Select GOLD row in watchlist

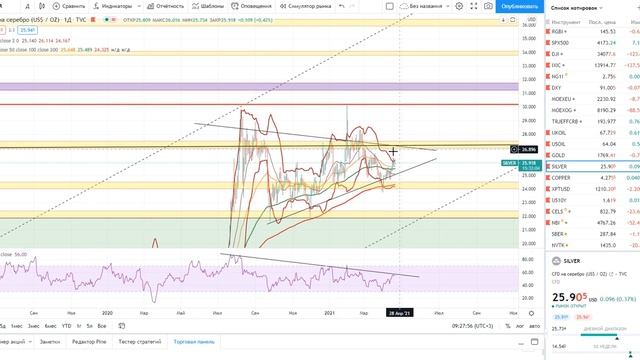coord(593,155)
